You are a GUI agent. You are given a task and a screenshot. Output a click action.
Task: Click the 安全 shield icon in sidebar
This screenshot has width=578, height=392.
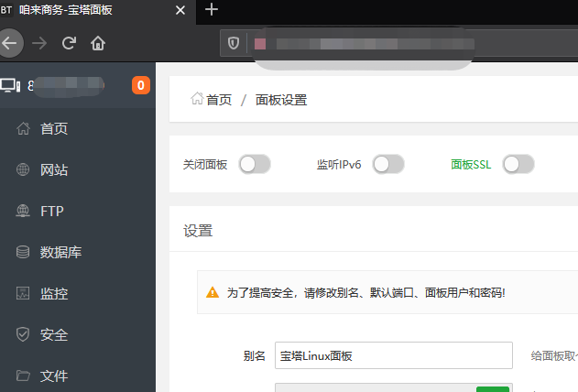pyautogui.click(x=23, y=334)
